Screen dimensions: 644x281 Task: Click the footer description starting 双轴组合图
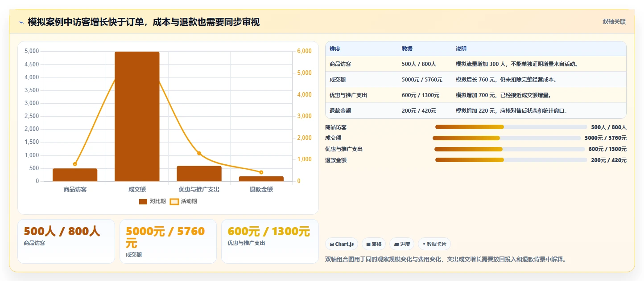pyautogui.click(x=447, y=259)
